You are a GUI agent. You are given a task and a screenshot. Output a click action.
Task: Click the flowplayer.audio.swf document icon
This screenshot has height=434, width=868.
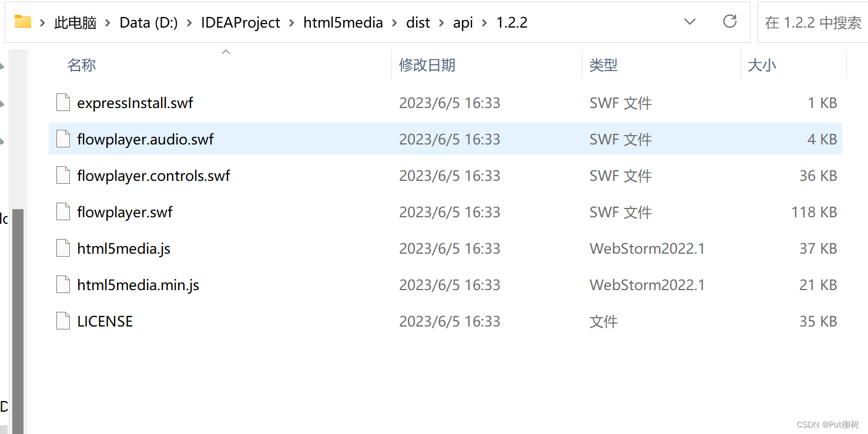(x=62, y=139)
